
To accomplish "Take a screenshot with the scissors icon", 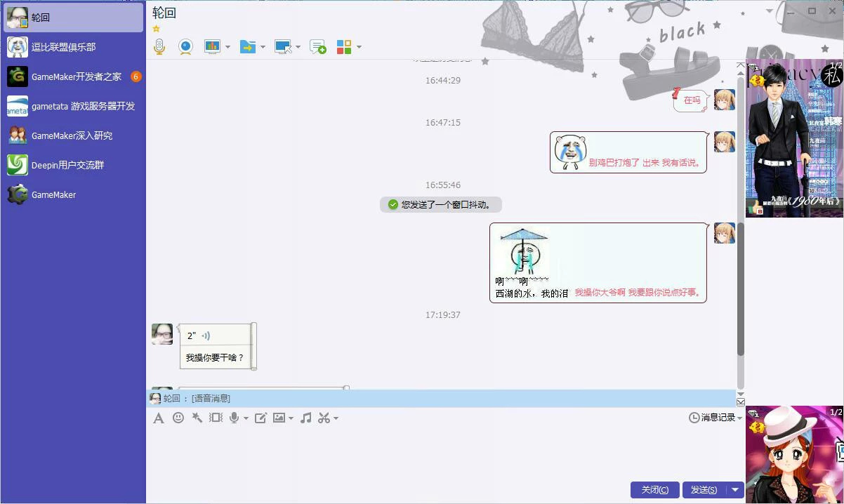I will [x=324, y=418].
